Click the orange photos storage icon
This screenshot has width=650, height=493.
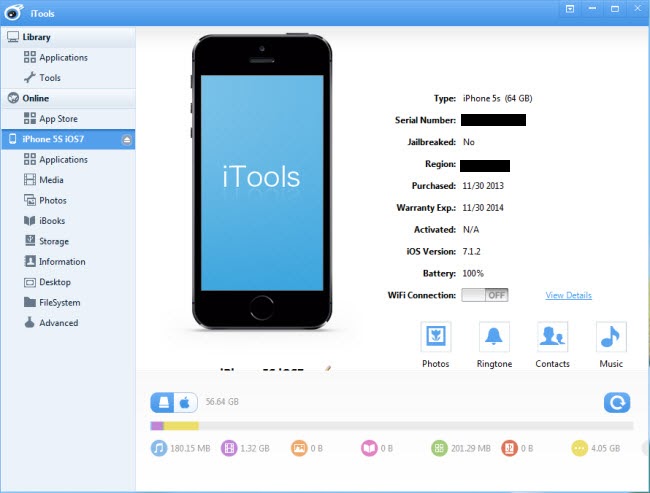click(x=299, y=448)
